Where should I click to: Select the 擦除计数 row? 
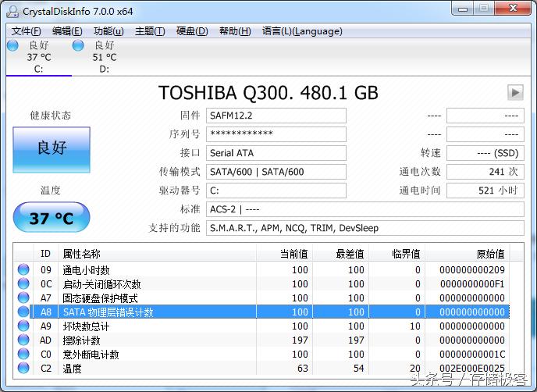pos(262,340)
